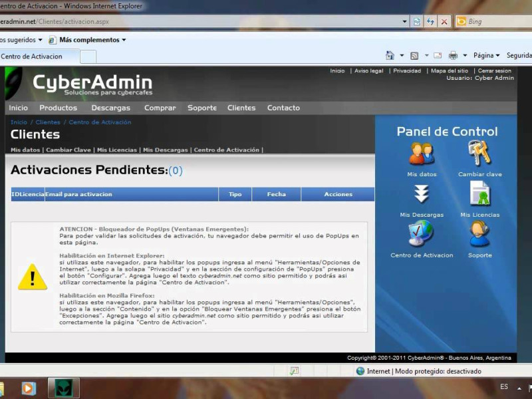
Task: Click the ES language indicator in the taskbar
Action: 504,387
